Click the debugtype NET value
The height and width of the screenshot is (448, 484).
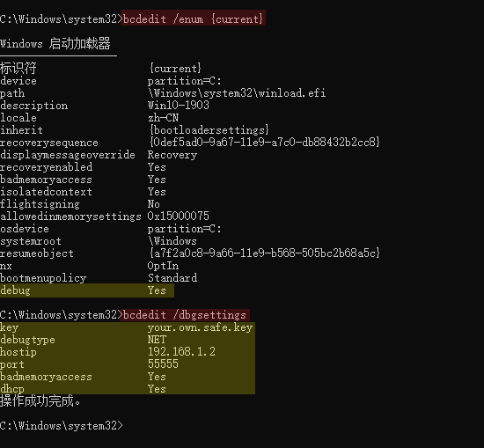tap(157, 340)
